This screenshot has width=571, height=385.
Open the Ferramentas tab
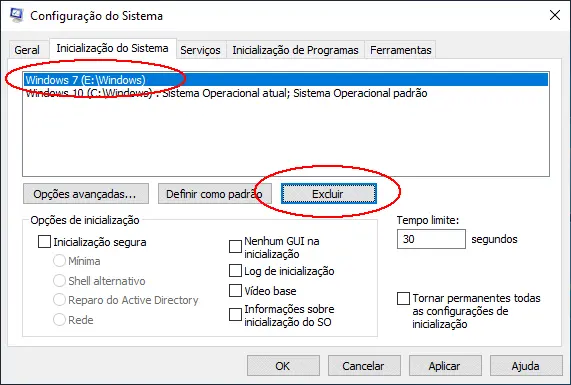click(x=401, y=50)
